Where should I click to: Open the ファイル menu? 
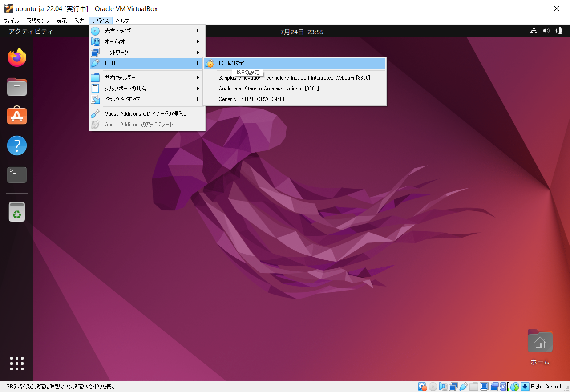pos(11,21)
